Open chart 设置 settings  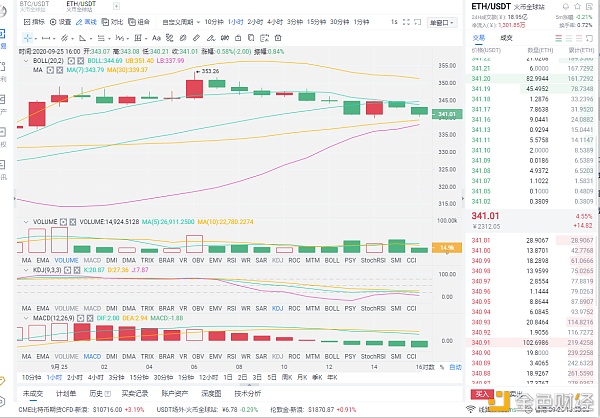(x=60, y=22)
